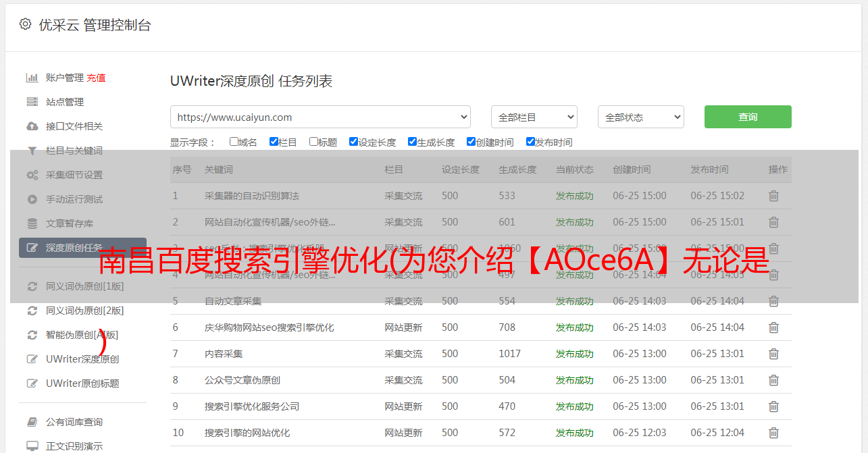
Task: Click the play icon for 手动运行测试
Action: (32, 199)
